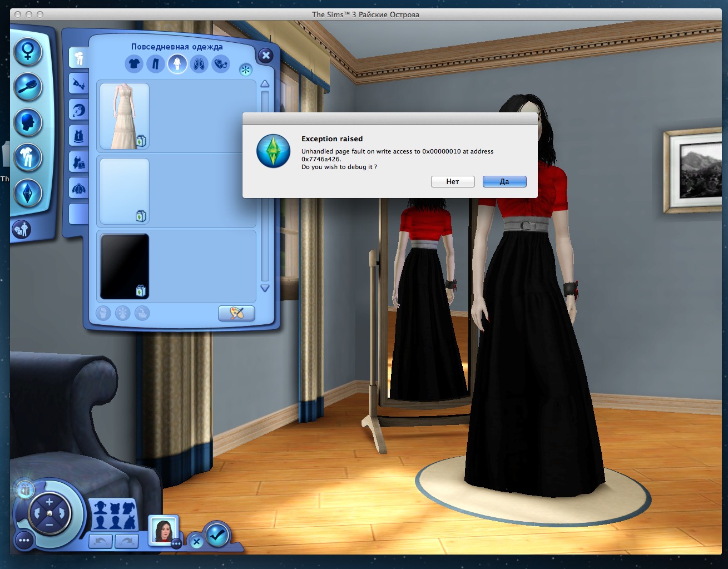728x569 pixels.
Task: Click Да to debug the exception
Action: point(504,181)
